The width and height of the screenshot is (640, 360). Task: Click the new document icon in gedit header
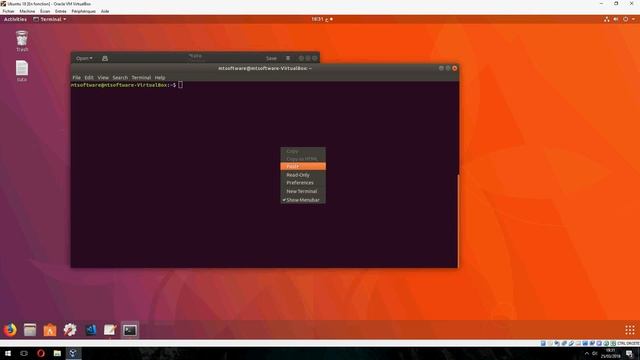click(105, 58)
